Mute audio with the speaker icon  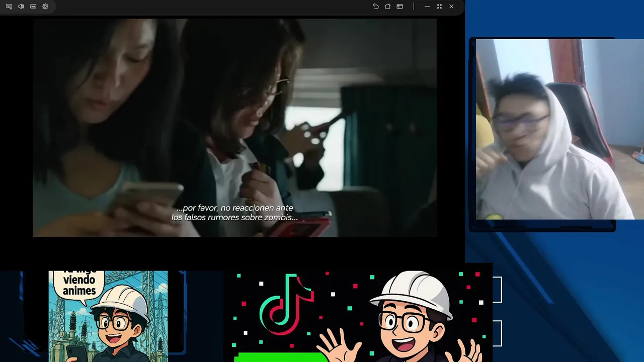point(21,7)
